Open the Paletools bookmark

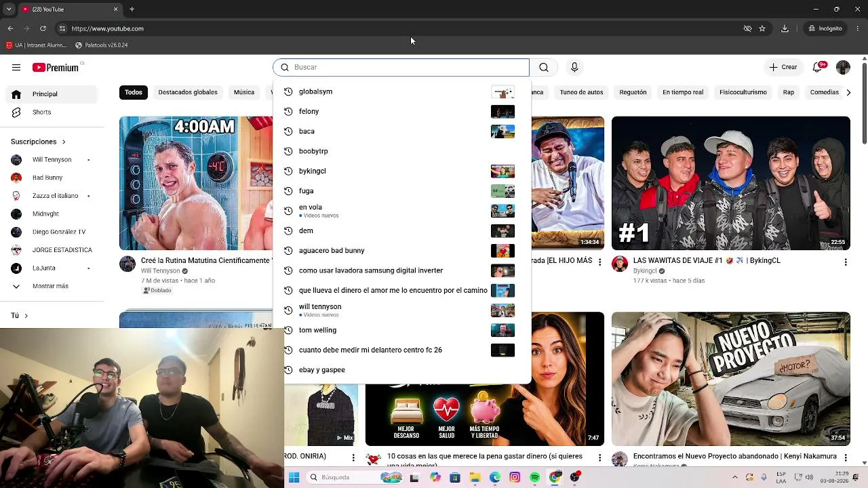pyautogui.click(x=102, y=45)
